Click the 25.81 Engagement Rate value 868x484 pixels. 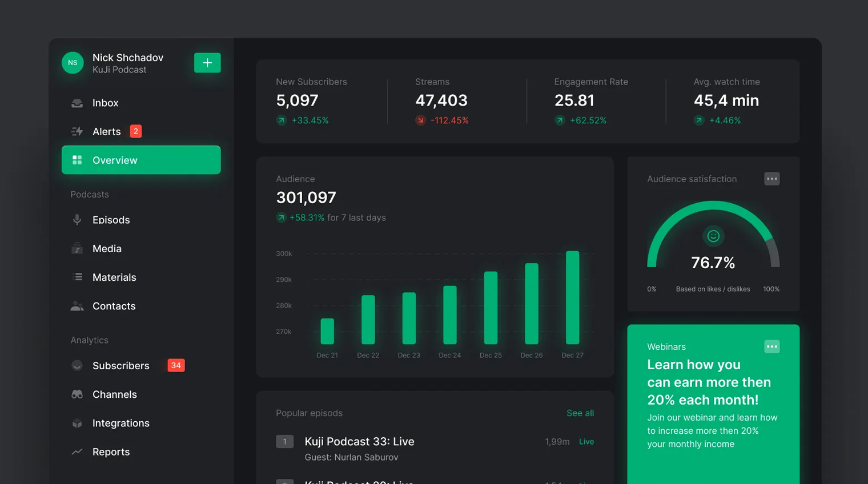point(574,100)
